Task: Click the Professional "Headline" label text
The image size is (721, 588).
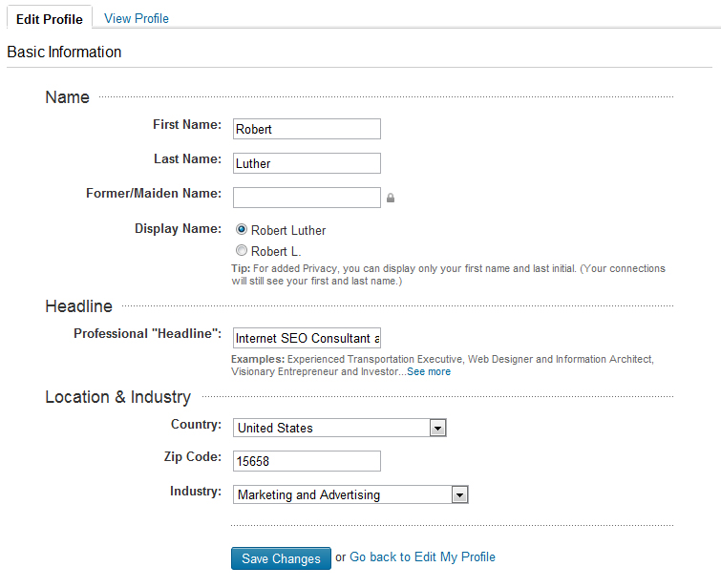Action: (x=147, y=334)
